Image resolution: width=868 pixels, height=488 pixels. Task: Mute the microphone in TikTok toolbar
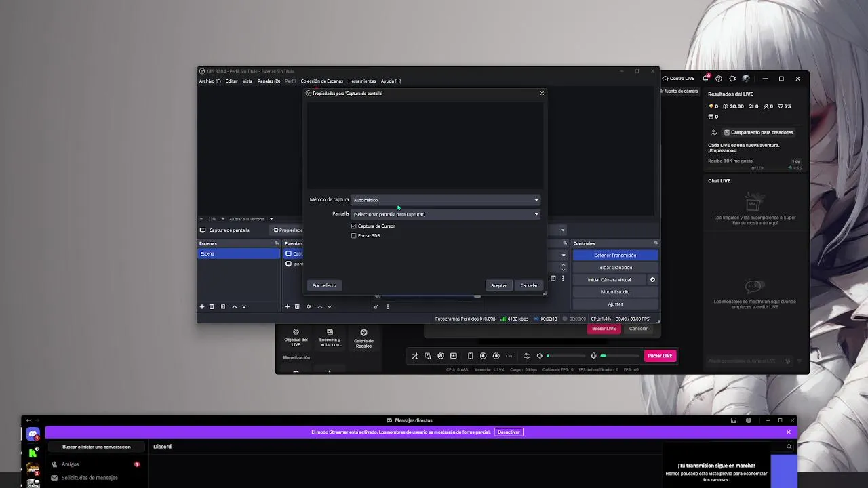coord(593,356)
